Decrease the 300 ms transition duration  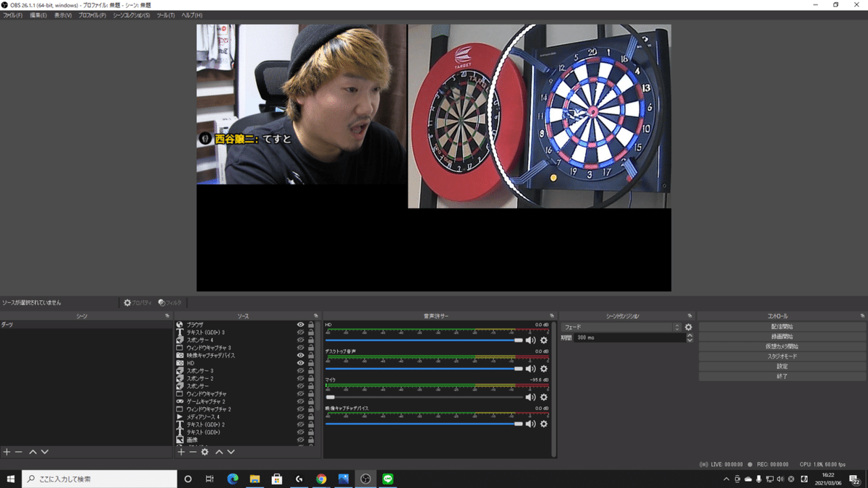tap(689, 340)
